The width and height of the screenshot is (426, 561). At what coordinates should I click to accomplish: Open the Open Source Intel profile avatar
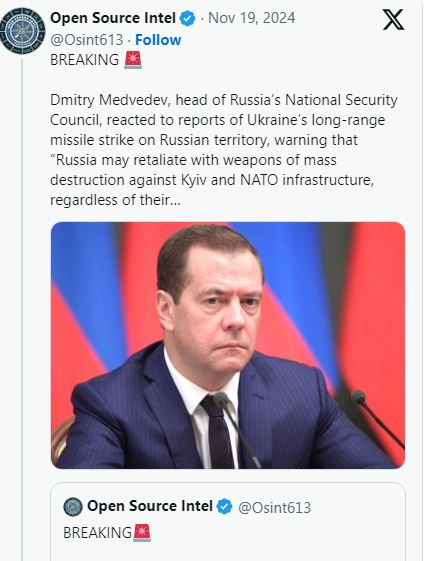tap(23, 31)
